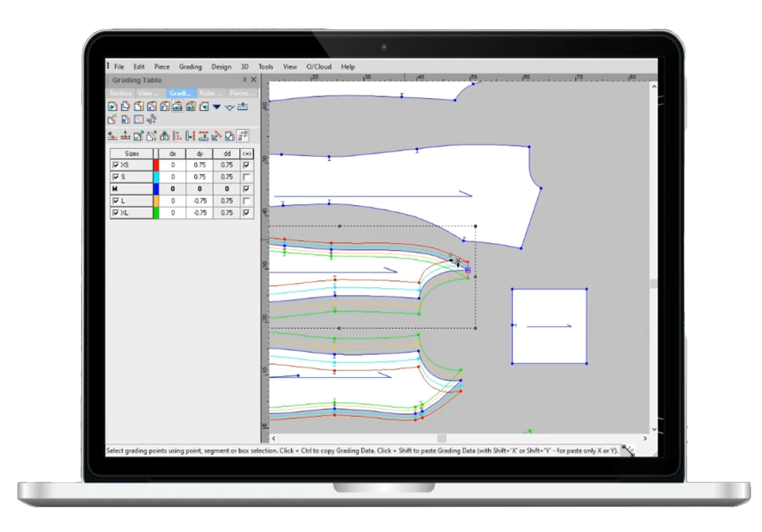
Task: Switch to the Rules tab
Action: point(210,93)
